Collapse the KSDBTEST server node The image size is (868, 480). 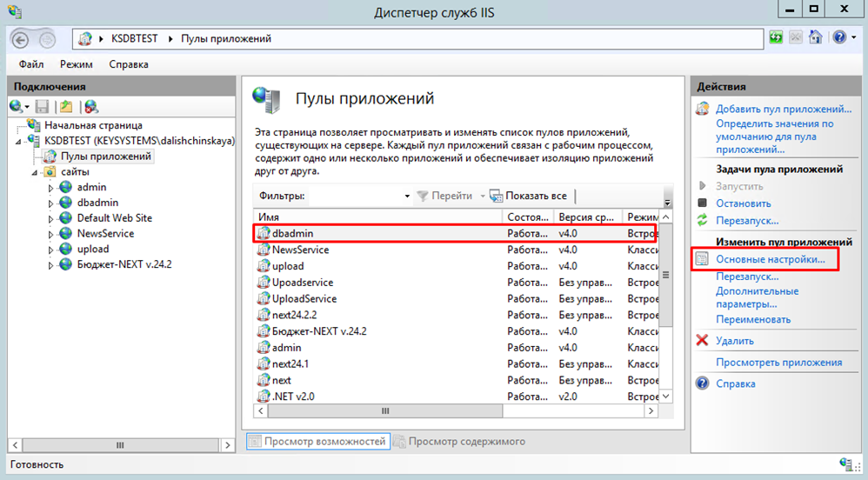[x=18, y=142]
